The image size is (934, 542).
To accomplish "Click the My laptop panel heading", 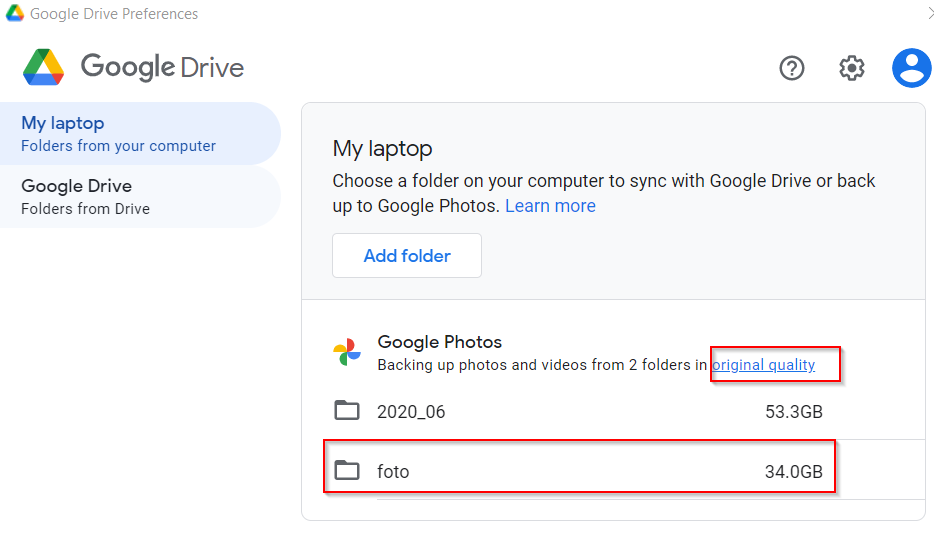I will (x=382, y=148).
